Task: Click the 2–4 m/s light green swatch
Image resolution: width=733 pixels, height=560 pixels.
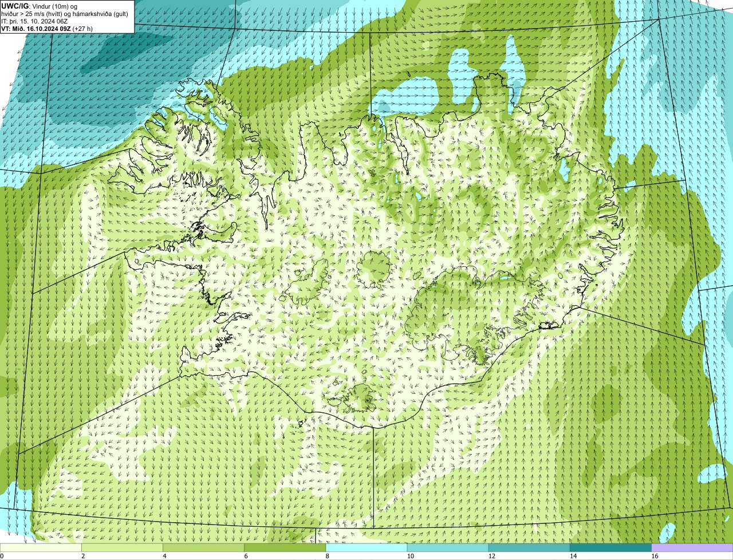Action: 122,548
